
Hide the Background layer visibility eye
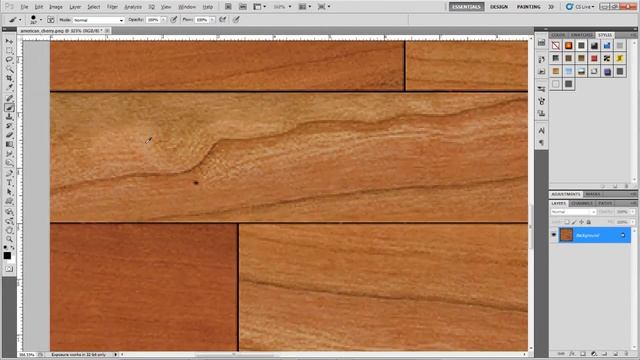coord(554,235)
